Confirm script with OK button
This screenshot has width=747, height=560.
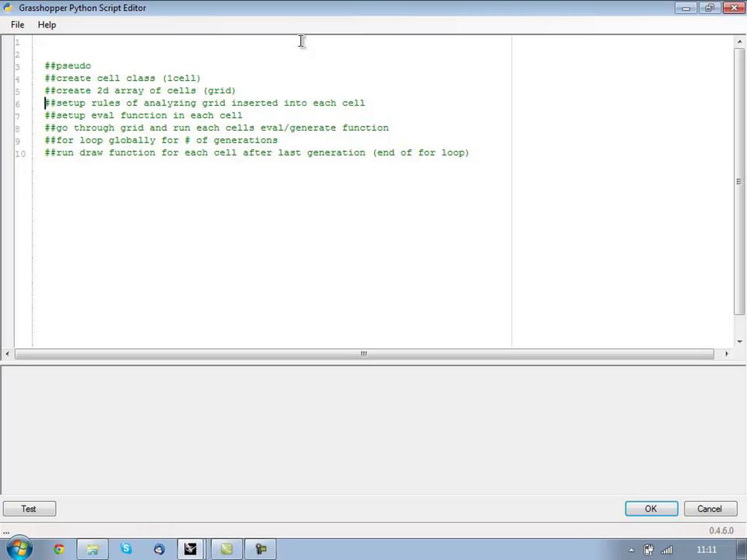point(651,508)
